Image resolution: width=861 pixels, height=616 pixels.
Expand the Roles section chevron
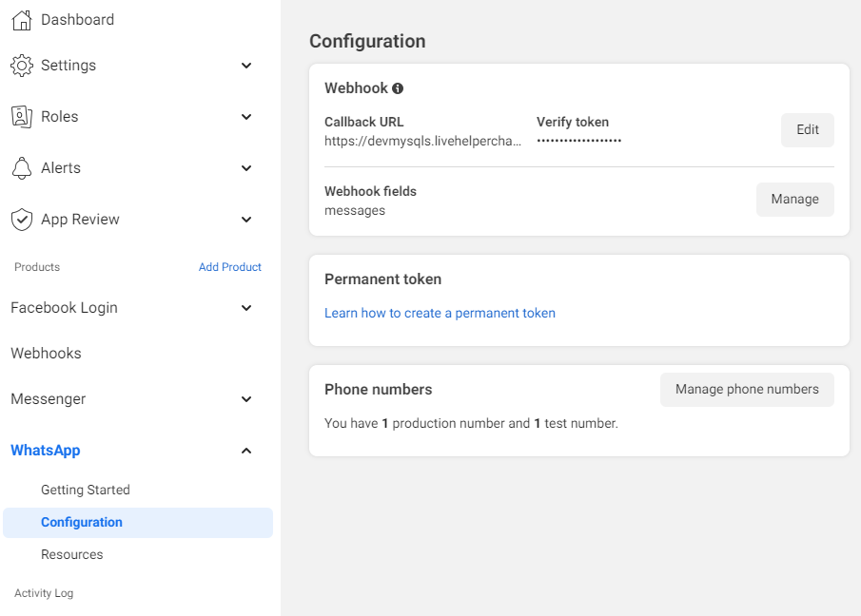(246, 117)
